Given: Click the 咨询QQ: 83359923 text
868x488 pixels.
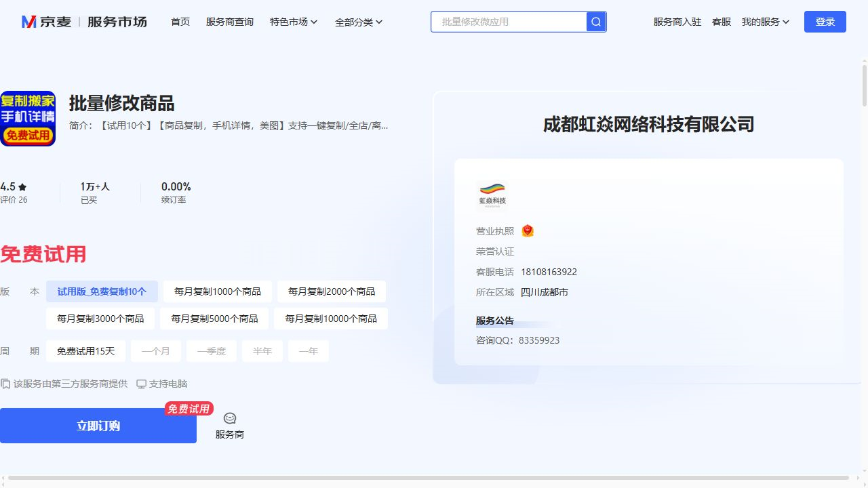Looking at the screenshot, I should click(518, 340).
